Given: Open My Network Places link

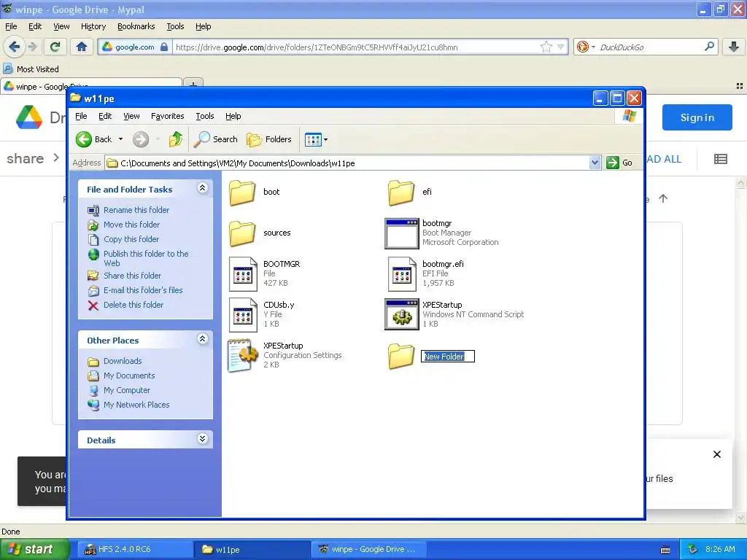Looking at the screenshot, I should [136, 405].
